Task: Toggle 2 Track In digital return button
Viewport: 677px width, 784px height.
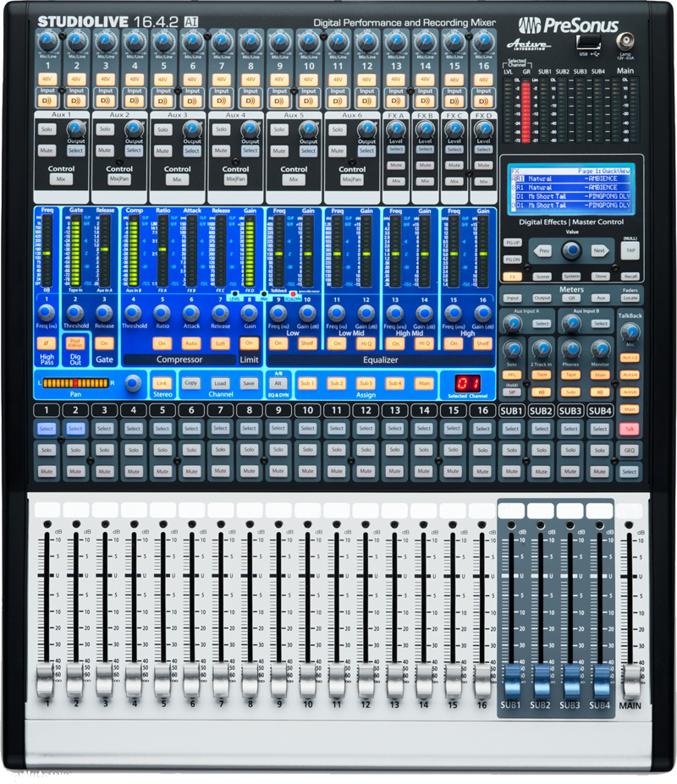Action: point(541,392)
